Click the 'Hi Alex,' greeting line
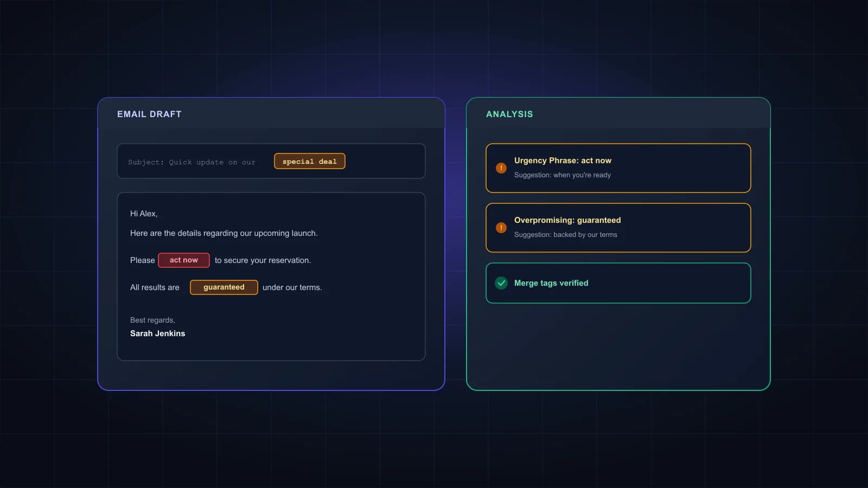 pyautogui.click(x=144, y=214)
